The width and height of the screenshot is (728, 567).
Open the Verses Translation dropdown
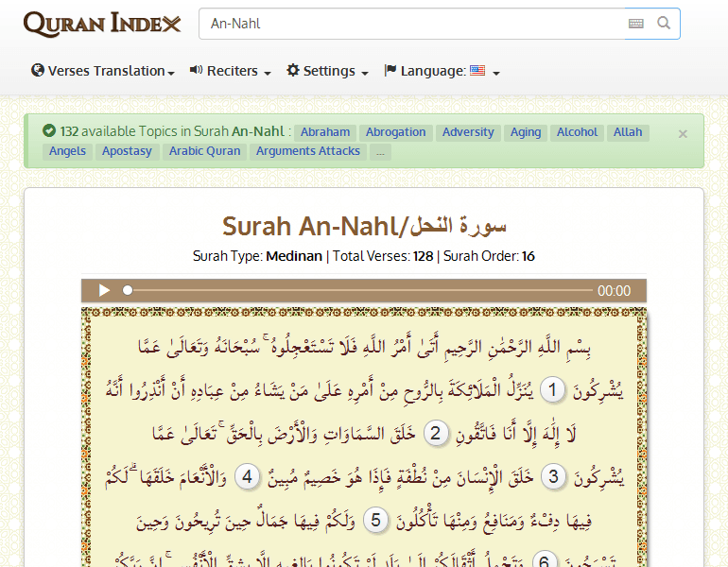click(x=103, y=71)
